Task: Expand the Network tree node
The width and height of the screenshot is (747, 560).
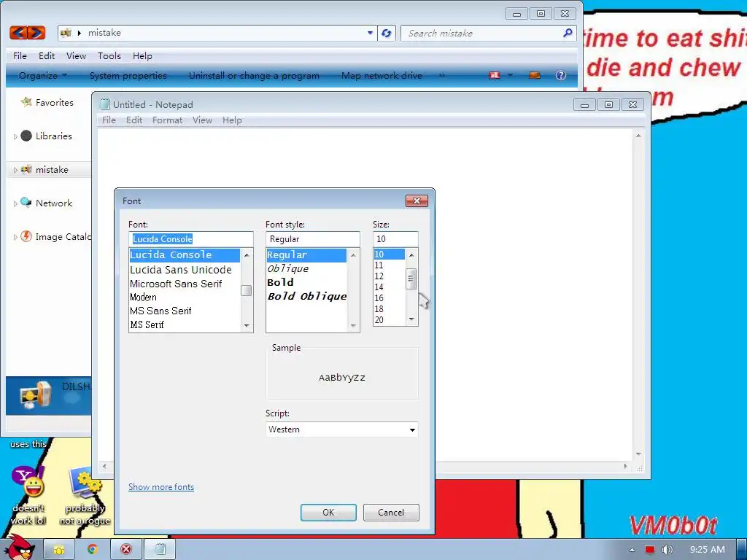Action: (x=15, y=203)
